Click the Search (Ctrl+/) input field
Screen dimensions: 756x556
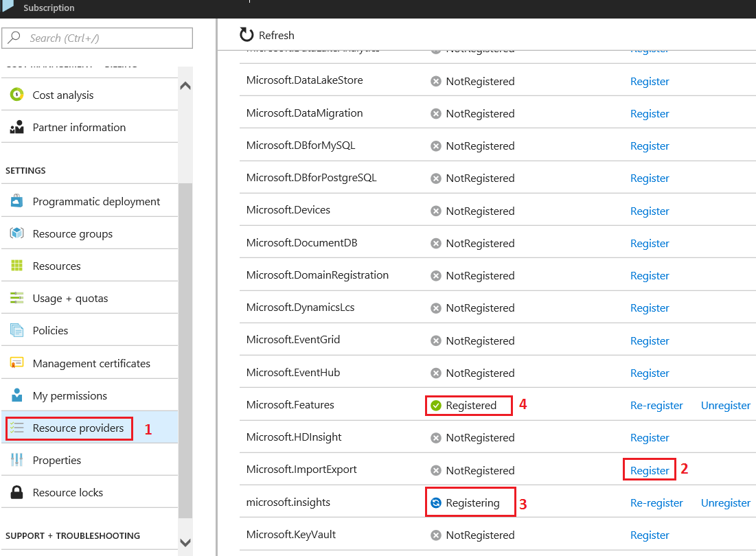(x=97, y=38)
